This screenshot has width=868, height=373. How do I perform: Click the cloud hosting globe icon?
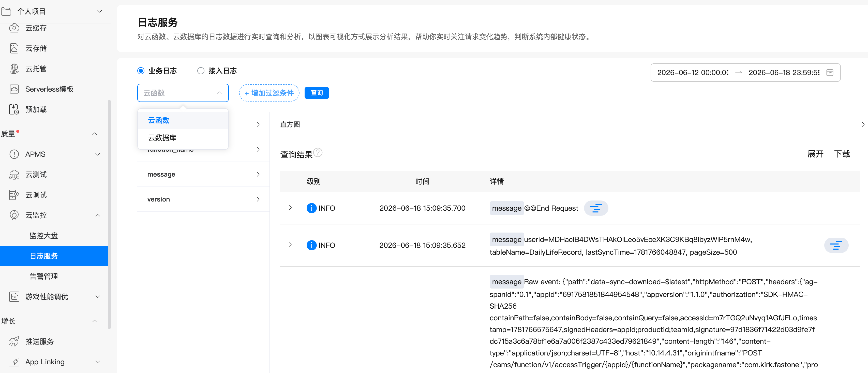coord(14,69)
